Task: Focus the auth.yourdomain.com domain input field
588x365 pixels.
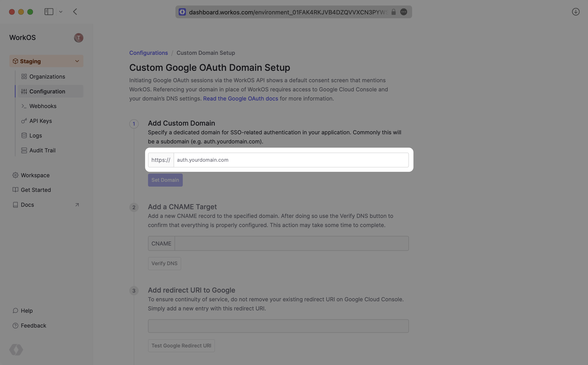Action: pos(291,160)
